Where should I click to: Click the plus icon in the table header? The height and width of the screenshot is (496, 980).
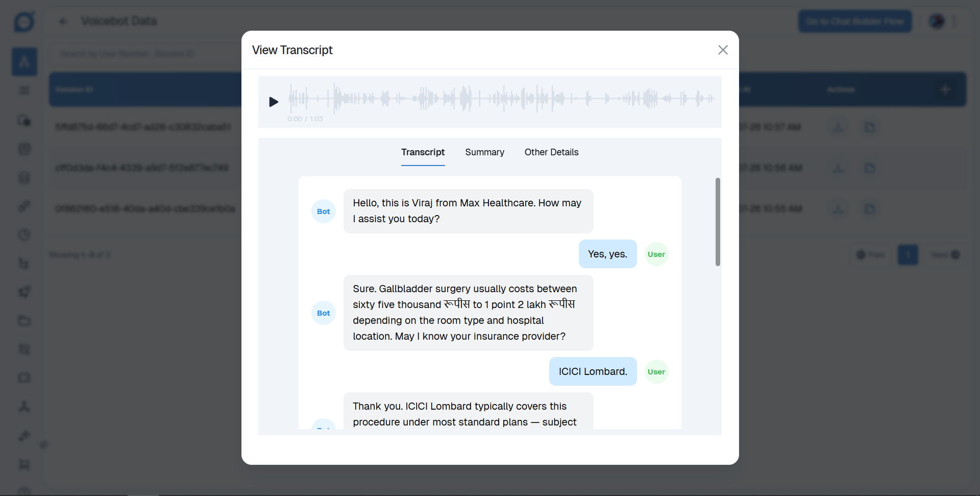(945, 89)
